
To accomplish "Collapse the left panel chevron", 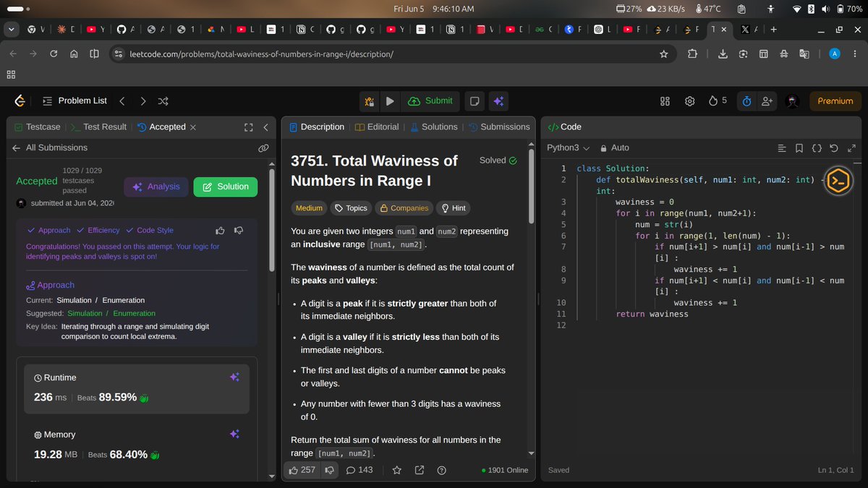I will tap(265, 127).
